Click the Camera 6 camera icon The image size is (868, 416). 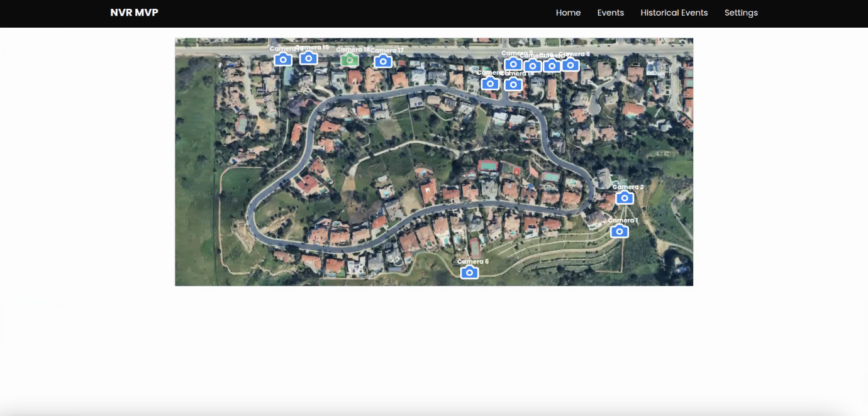click(469, 272)
